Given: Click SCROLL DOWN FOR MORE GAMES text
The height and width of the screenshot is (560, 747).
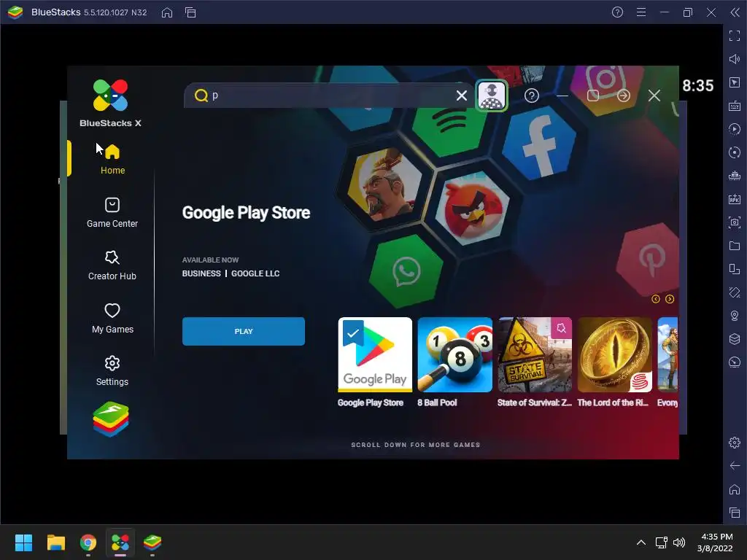Looking at the screenshot, I should 415,445.
